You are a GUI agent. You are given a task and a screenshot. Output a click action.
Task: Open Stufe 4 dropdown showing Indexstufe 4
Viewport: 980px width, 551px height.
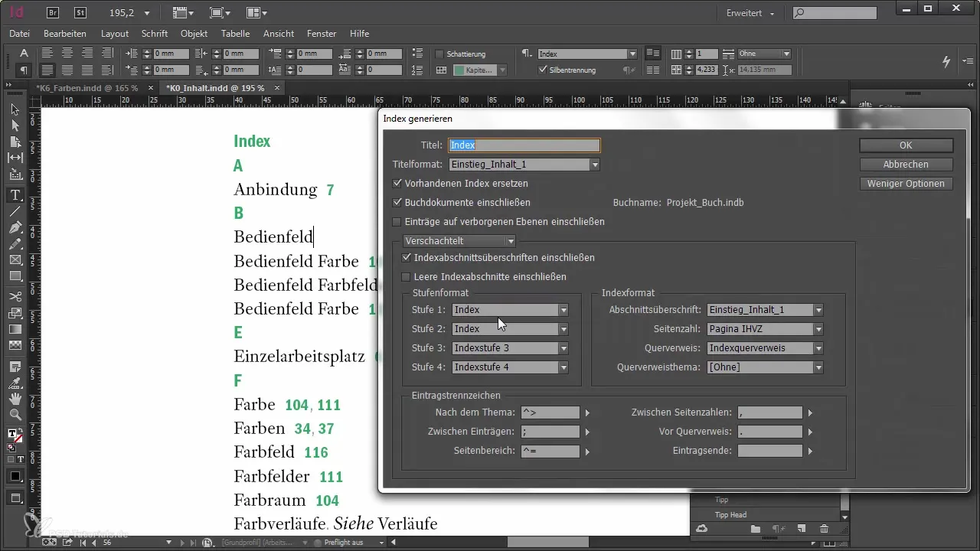(510, 367)
